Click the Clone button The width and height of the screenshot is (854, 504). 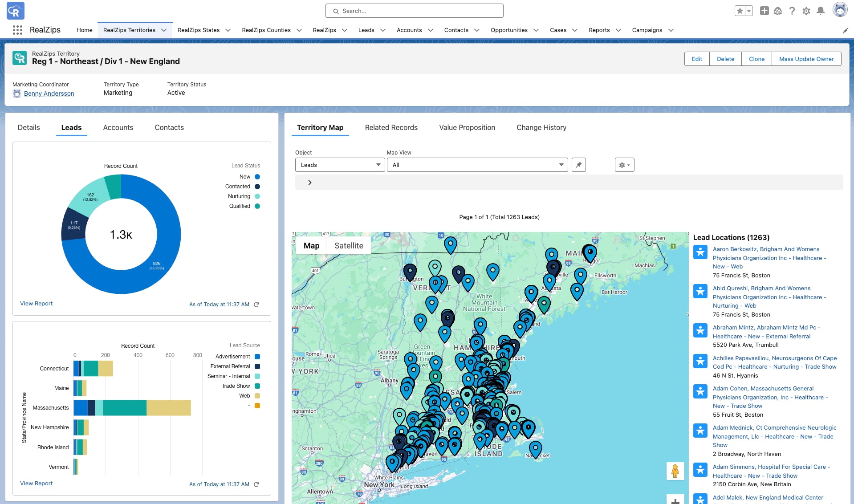click(756, 59)
